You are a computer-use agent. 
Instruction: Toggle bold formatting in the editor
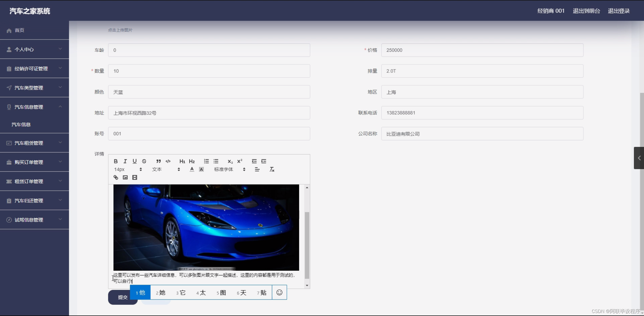coord(116,161)
